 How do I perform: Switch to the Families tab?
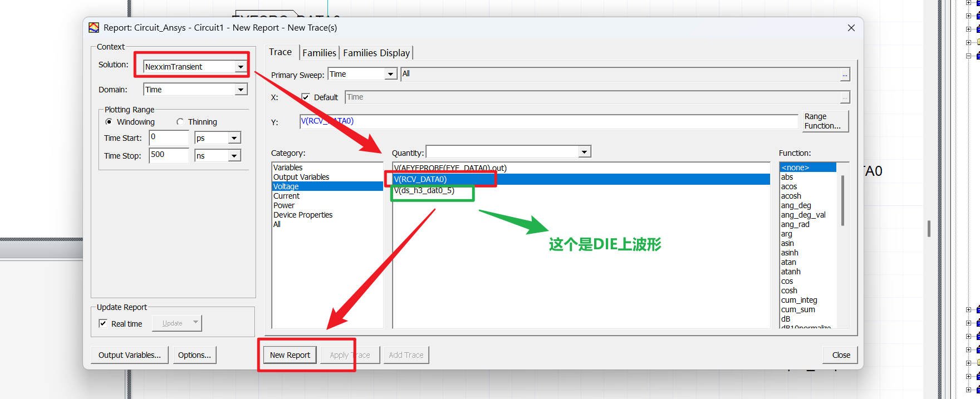pos(319,53)
